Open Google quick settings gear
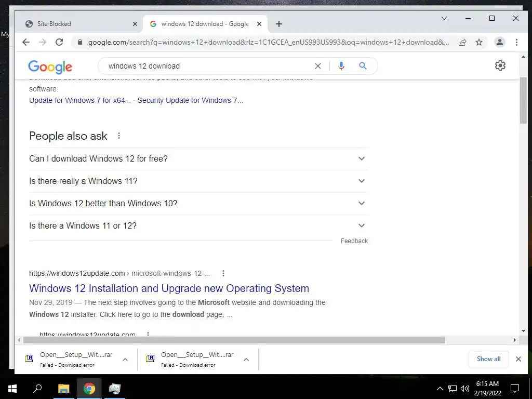 coord(500,65)
